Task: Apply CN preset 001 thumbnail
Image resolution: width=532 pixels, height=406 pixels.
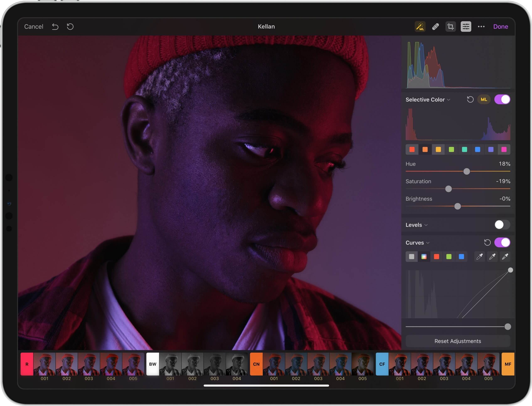Action: (274, 364)
